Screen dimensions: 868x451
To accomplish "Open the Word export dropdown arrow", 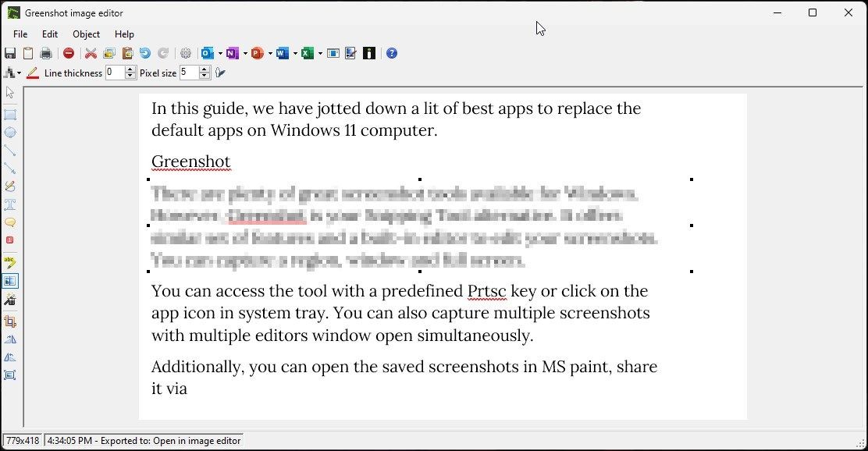I will (295, 54).
